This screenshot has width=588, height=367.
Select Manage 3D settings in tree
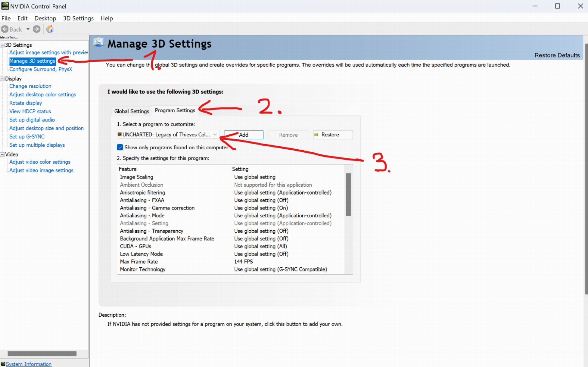tap(32, 61)
